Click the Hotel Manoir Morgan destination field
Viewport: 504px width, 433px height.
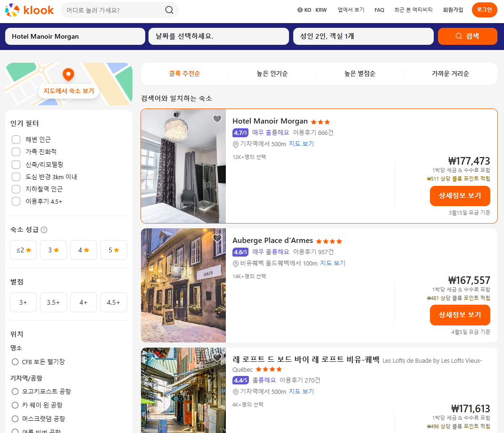point(75,36)
